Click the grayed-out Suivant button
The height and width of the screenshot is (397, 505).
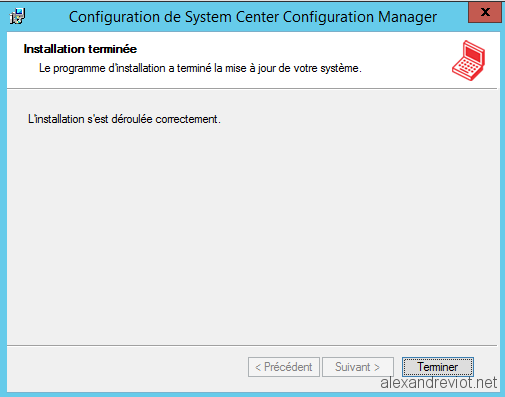coord(358,367)
